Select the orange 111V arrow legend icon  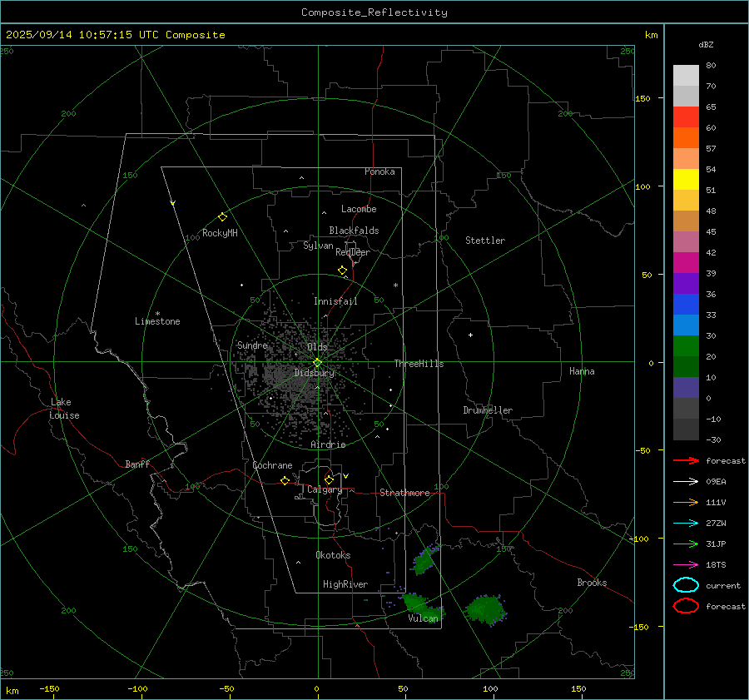(x=686, y=502)
